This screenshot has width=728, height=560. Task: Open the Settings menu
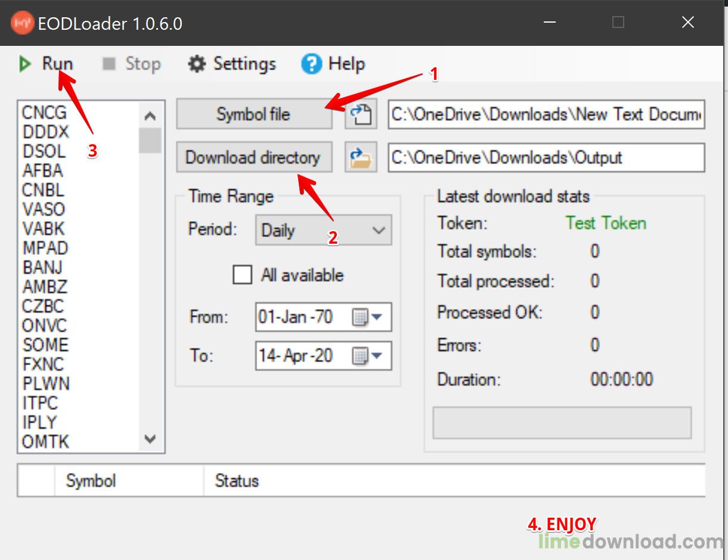pyautogui.click(x=232, y=64)
